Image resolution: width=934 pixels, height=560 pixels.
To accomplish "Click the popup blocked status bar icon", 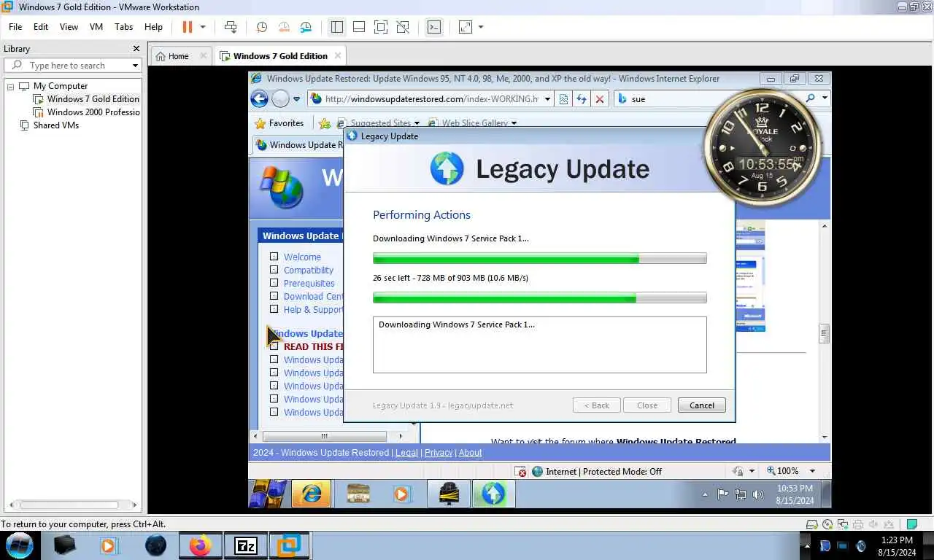I will click(520, 472).
